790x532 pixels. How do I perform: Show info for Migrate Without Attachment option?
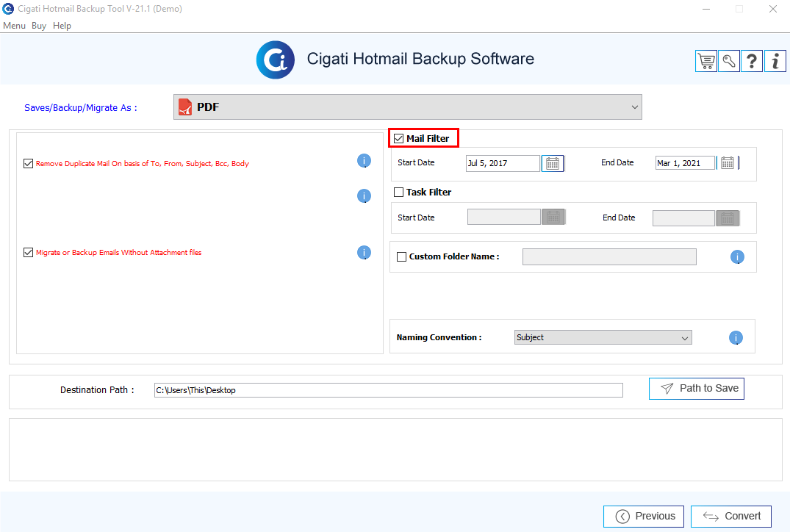[365, 252]
